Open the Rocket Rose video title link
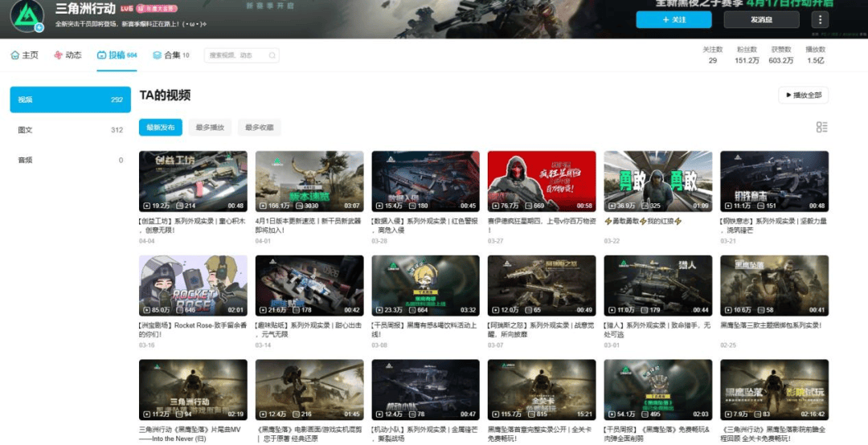The height and width of the screenshot is (445, 868). [x=193, y=330]
